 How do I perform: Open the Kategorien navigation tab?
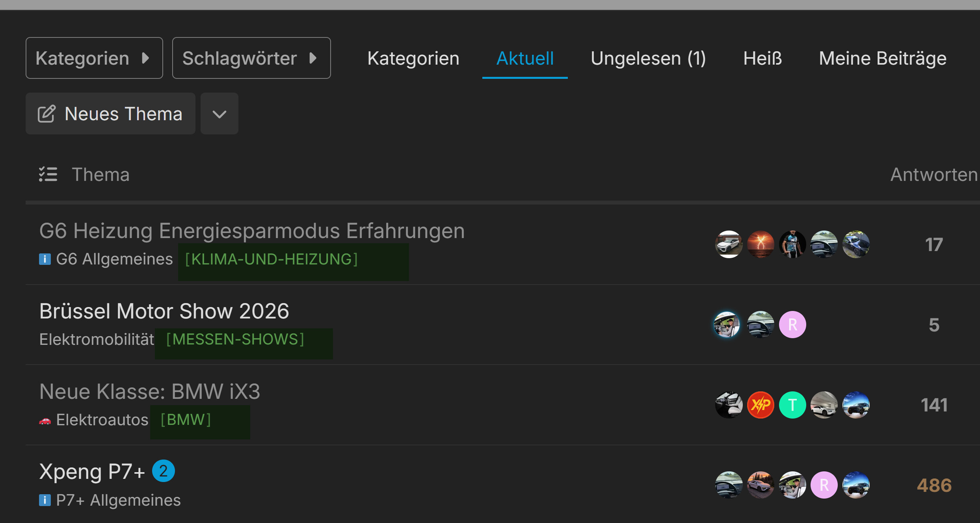pyautogui.click(x=413, y=59)
